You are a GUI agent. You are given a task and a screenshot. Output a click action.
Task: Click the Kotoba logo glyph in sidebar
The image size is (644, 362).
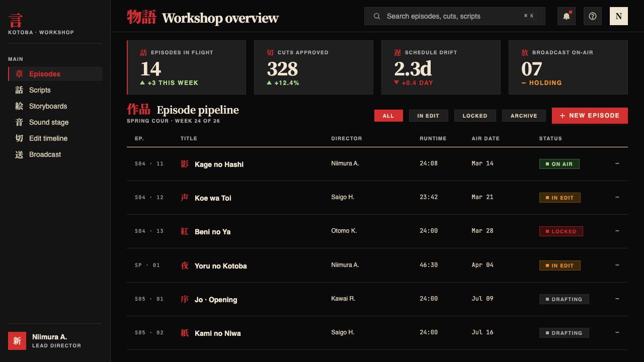coord(16,21)
